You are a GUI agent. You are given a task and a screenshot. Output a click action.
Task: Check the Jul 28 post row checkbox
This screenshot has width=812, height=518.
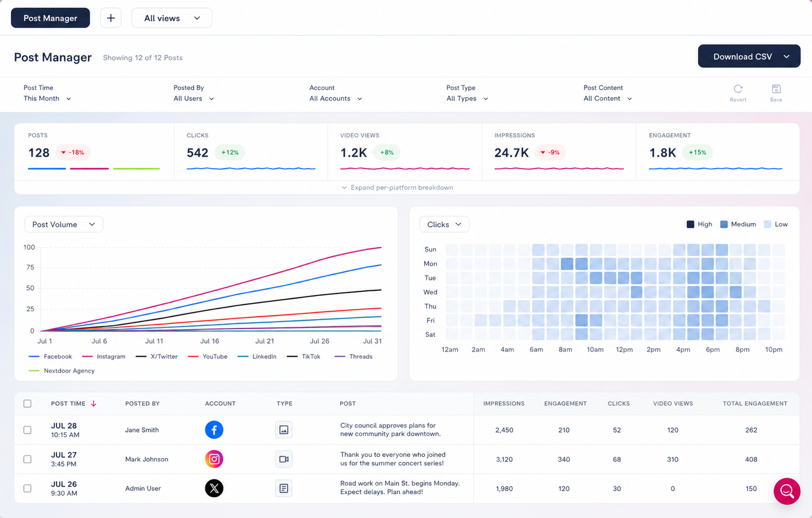27,430
